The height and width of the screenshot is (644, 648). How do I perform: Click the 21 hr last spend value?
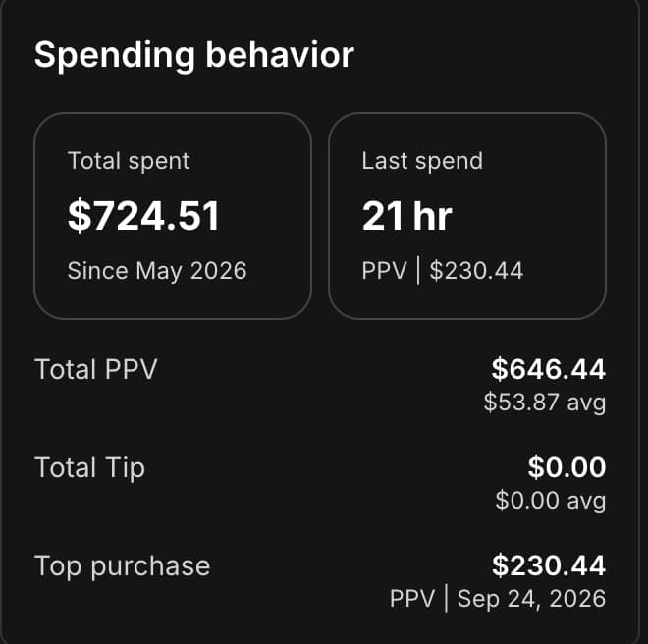(x=406, y=216)
